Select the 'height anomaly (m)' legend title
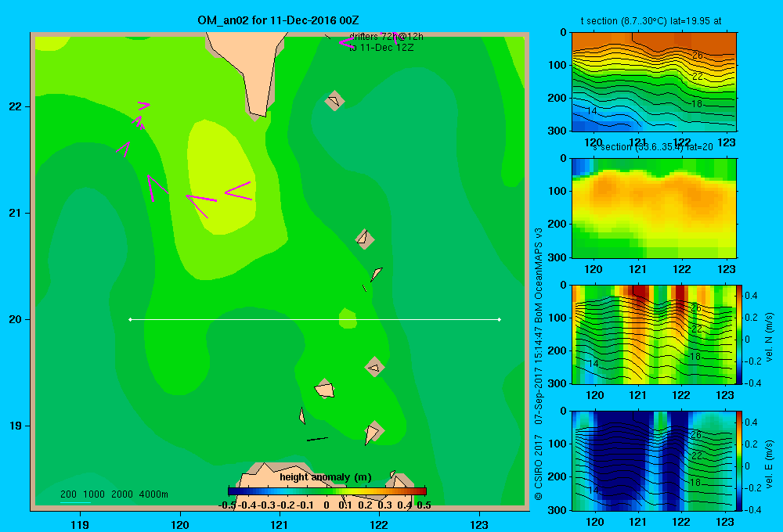The height and width of the screenshot is (532, 783). click(325, 477)
